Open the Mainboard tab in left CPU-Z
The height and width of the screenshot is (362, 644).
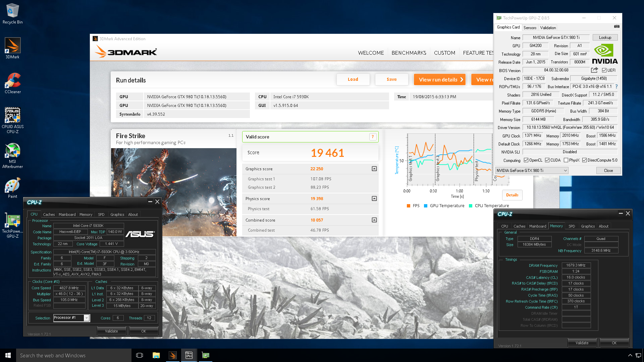67,215
